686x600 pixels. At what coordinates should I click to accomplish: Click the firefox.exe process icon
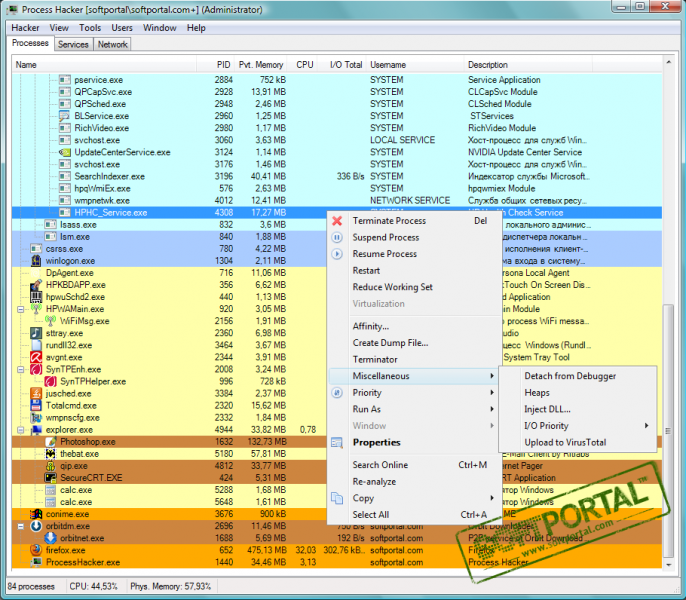[36, 550]
